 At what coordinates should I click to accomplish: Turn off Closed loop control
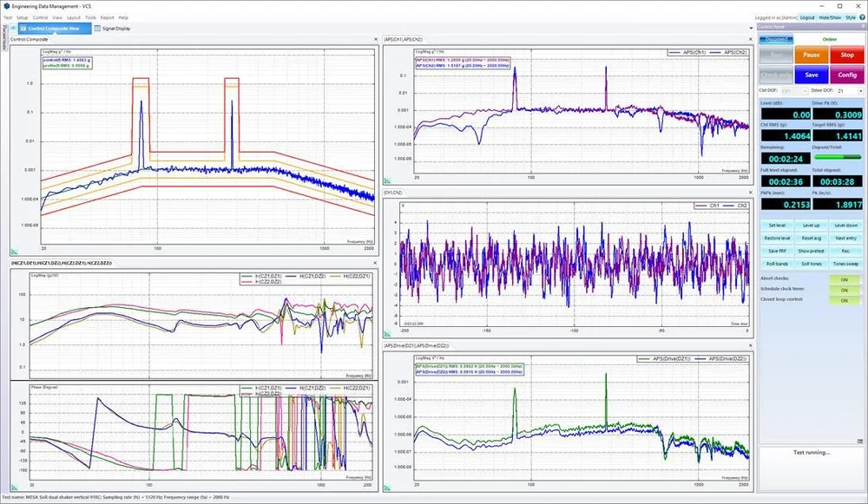pyautogui.click(x=843, y=300)
